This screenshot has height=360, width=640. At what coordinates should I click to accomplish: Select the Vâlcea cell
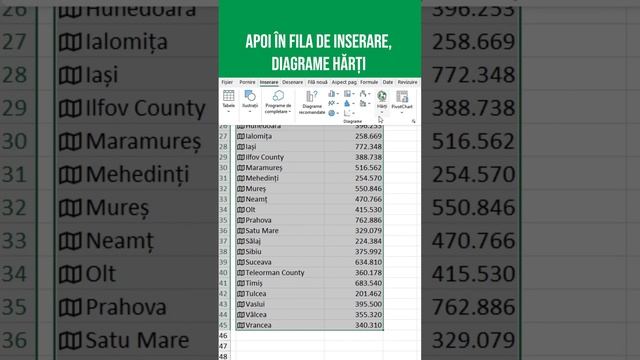point(280,315)
